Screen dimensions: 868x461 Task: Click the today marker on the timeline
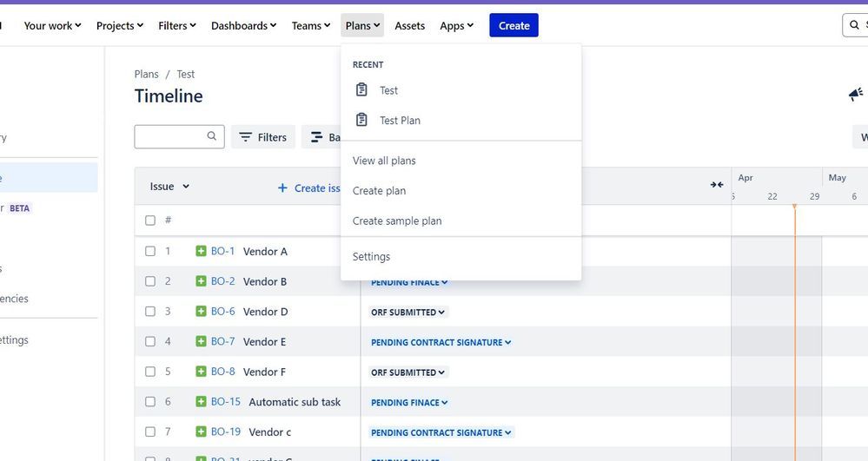[794, 207]
